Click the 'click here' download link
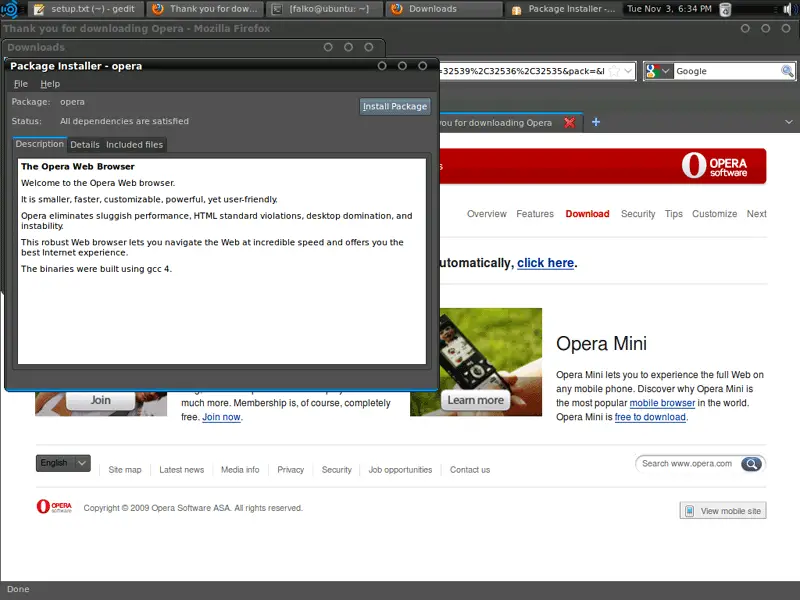This screenshot has height=600, width=800. (x=545, y=263)
